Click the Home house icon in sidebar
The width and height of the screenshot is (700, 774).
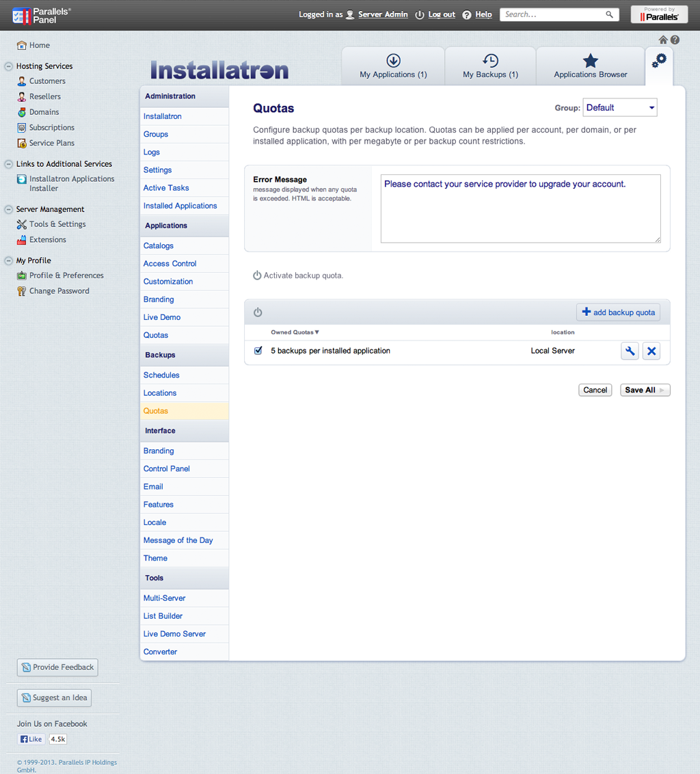21,45
